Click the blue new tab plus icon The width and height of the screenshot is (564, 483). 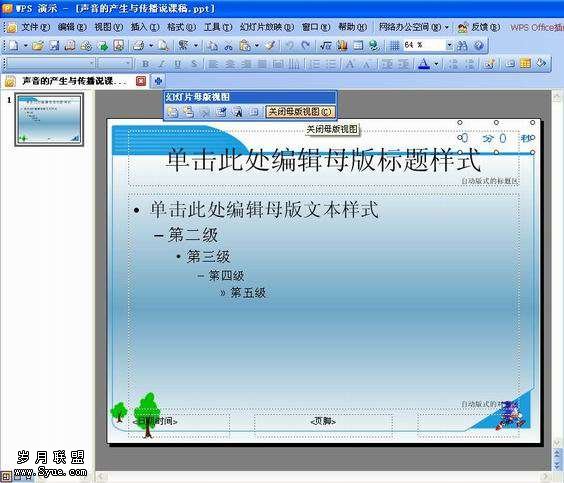[x=158, y=81]
